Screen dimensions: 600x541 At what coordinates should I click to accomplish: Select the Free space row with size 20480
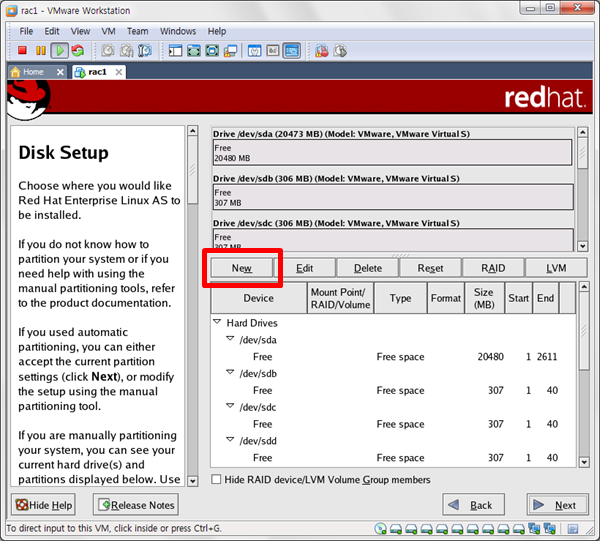393,357
